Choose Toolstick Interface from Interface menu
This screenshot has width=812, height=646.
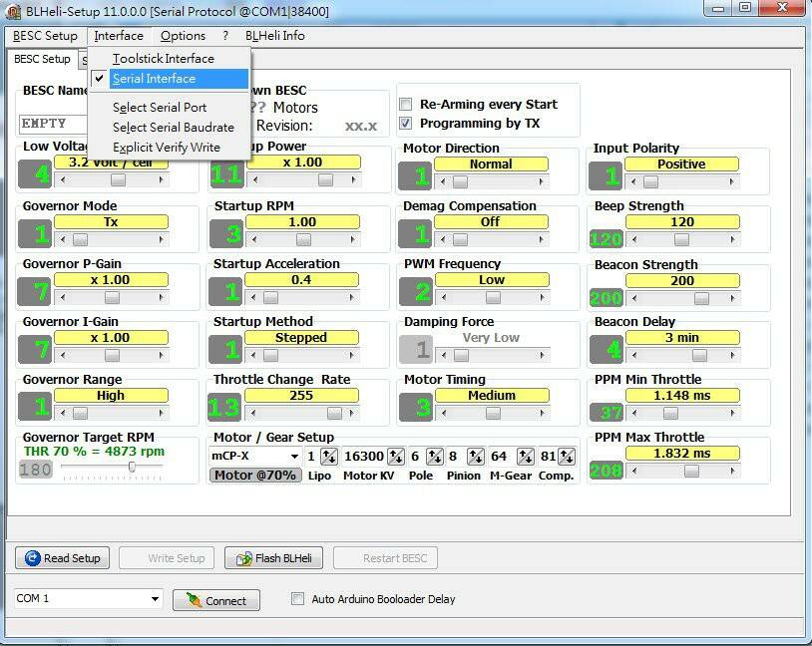tap(169, 59)
